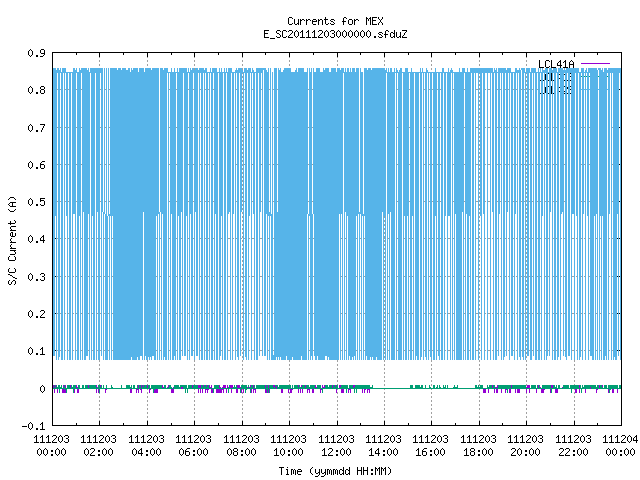640x480 pixels.
Task: Click the x-axis label "111203 00:00"
Action: coord(51,446)
